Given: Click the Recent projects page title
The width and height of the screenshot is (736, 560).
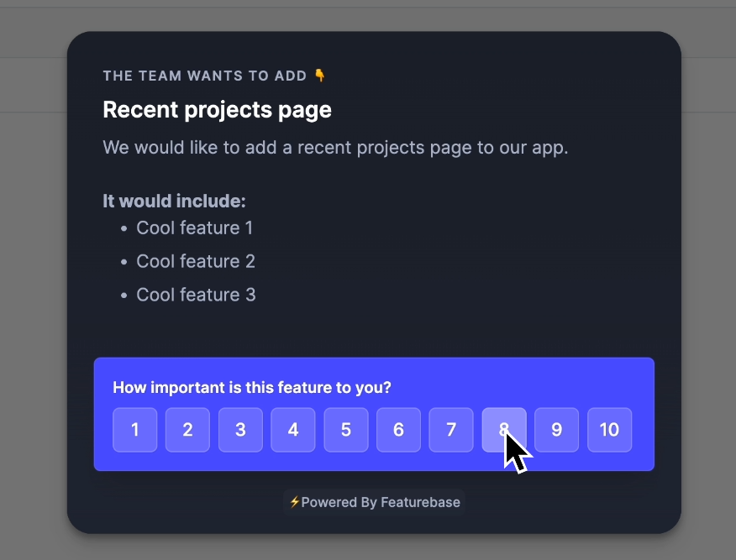Looking at the screenshot, I should tap(217, 110).
